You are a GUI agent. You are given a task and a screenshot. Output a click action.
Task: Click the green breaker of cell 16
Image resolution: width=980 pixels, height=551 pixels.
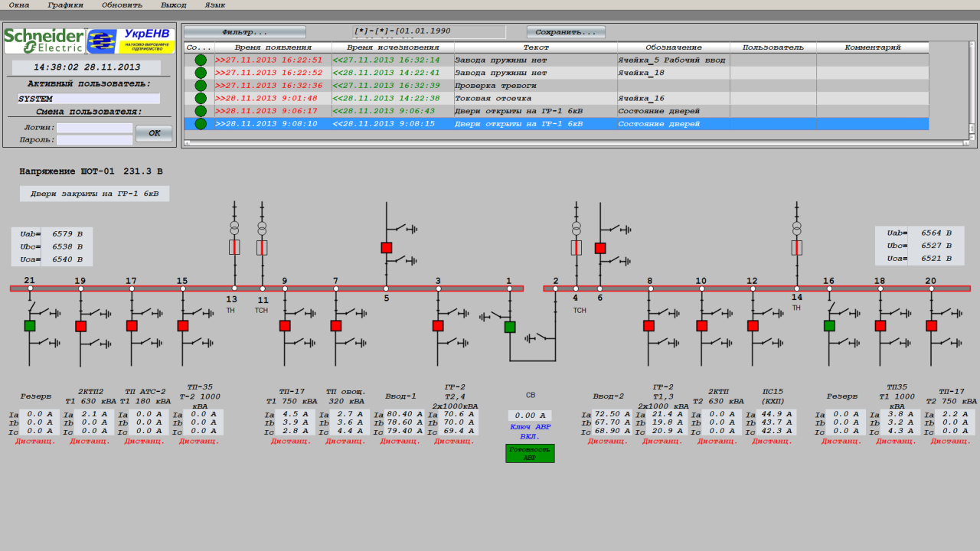[x=829, y=326]
